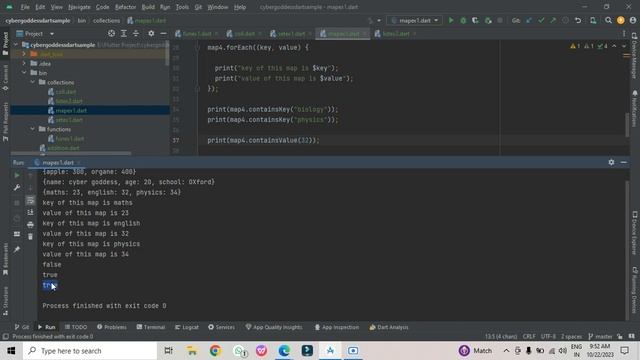This screenshot has width=640, height=360.
Task: Toggle the Commit tool window sidebar button
Action: pos(5,78)
